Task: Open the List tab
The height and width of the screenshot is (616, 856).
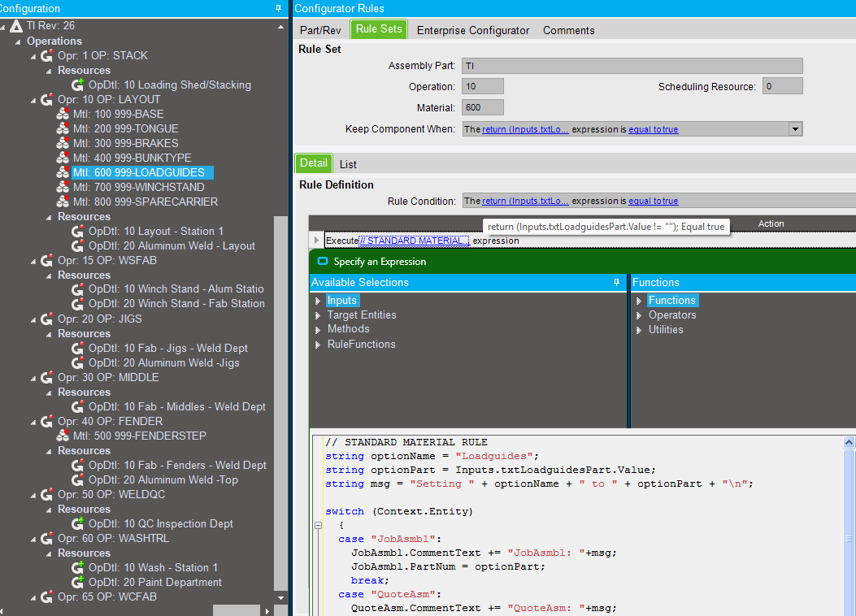Action: tap(348, 164)
